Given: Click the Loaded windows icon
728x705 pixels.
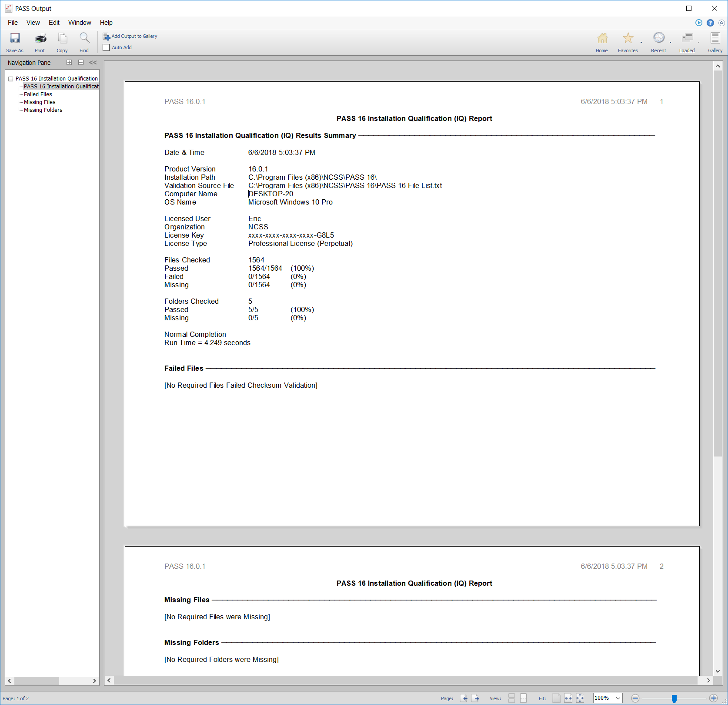Looking at the screenshot, I should (687, 38).
